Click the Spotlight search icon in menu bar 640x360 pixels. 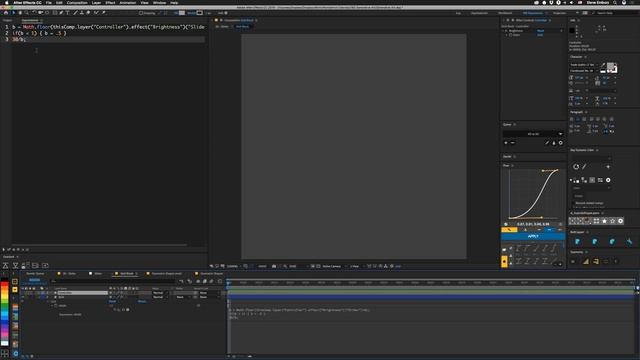coord(615,2)
